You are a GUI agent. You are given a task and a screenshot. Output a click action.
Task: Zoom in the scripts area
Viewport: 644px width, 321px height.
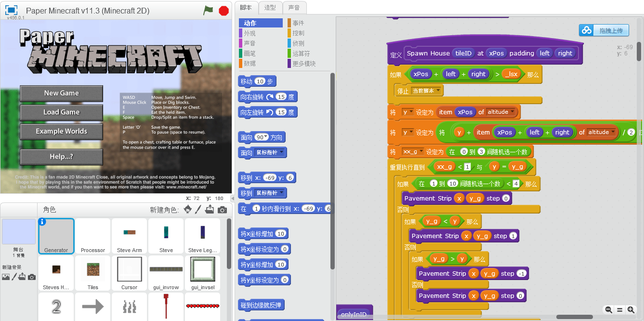(x=631, y=310)
